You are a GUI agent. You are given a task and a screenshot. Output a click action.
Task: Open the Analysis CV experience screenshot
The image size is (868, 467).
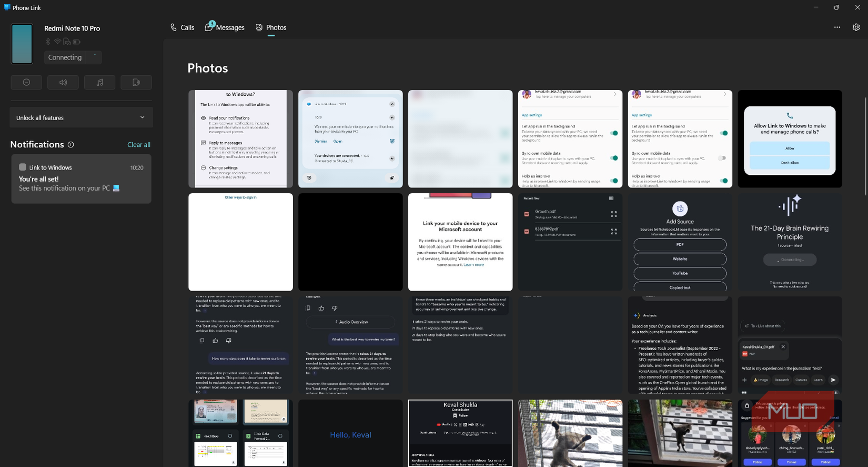pyautogui.click(x=680, y=345)
